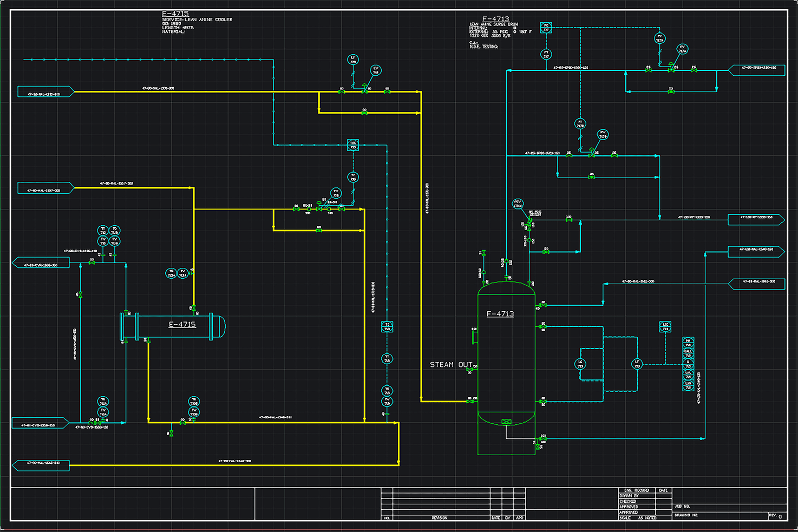Select the stacked level alarm bubbles
The image size is (798, 532).
[x=688, y=364]
